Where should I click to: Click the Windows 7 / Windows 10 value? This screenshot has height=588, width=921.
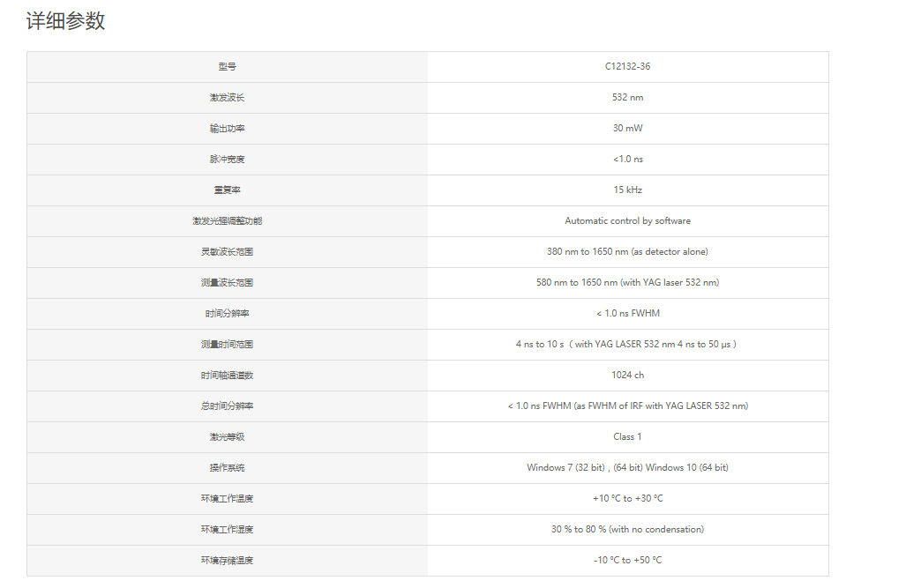coord(627,467)
